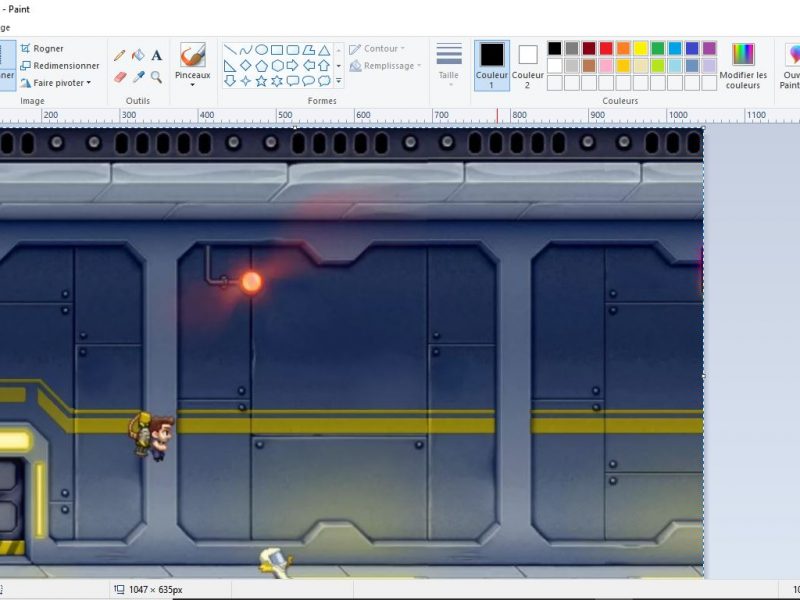
Task: Choose the Six-point star shape
Action: click(277, 81)
